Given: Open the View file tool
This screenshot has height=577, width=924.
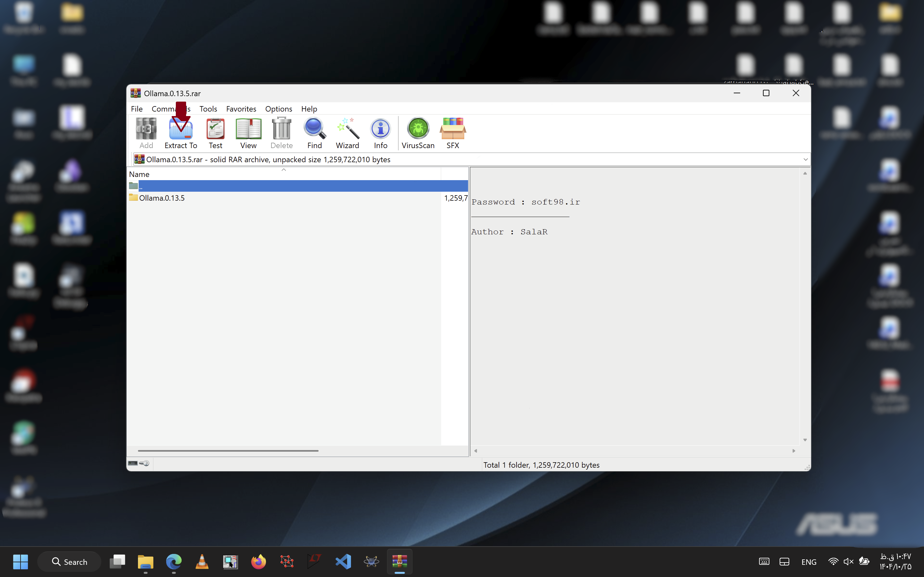Looking at the screenshot, I should coord(248,132).
